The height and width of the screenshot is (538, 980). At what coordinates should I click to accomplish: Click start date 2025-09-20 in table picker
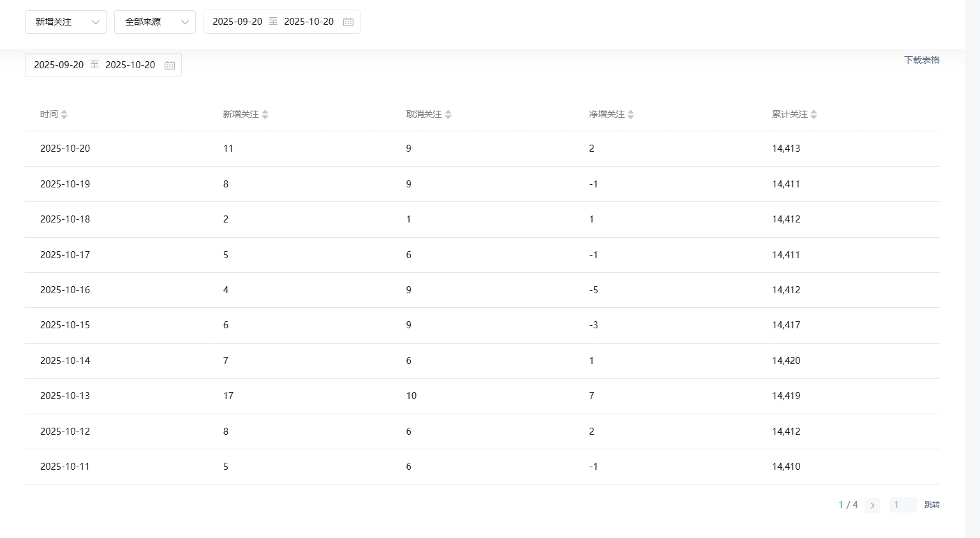[x=59, y=65]
